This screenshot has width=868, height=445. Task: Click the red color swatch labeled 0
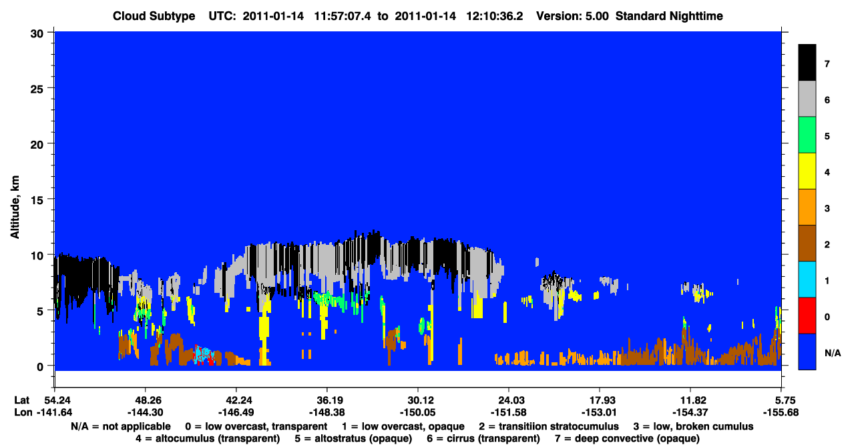807,315
